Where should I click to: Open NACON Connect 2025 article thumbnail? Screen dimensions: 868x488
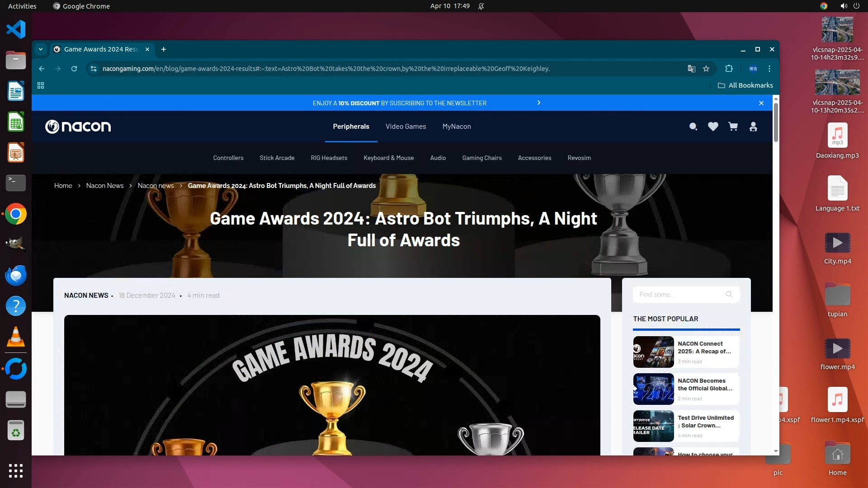tap(653, 352)
